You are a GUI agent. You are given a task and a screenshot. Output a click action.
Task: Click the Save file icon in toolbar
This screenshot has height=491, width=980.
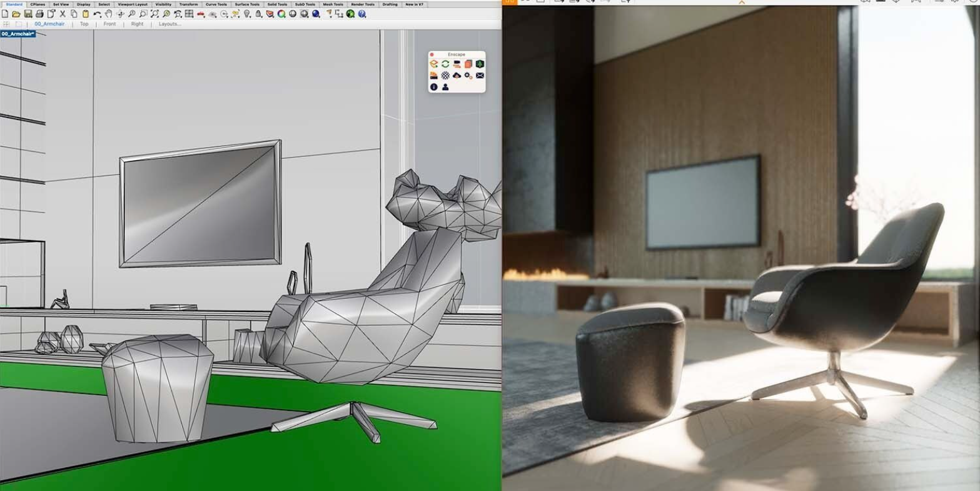[x=28, y=14]
